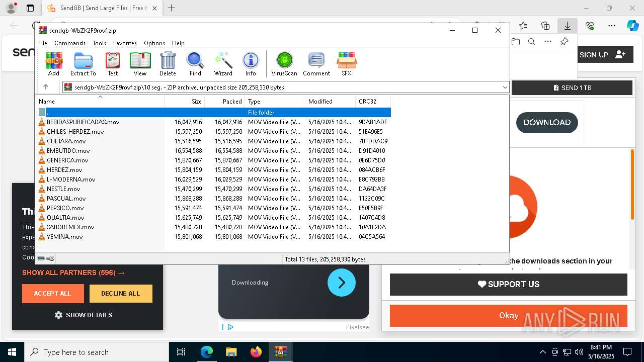Viewport: 644px width, 362px height.
Task: Sort by the CRC32 column header
Action: [x=373, y=101]
